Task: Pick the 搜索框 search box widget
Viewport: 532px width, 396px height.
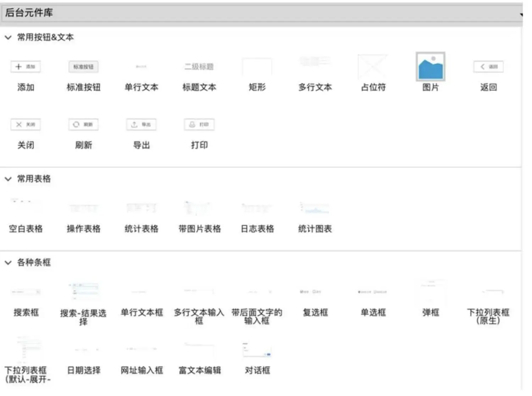Action: pos(26,292)
